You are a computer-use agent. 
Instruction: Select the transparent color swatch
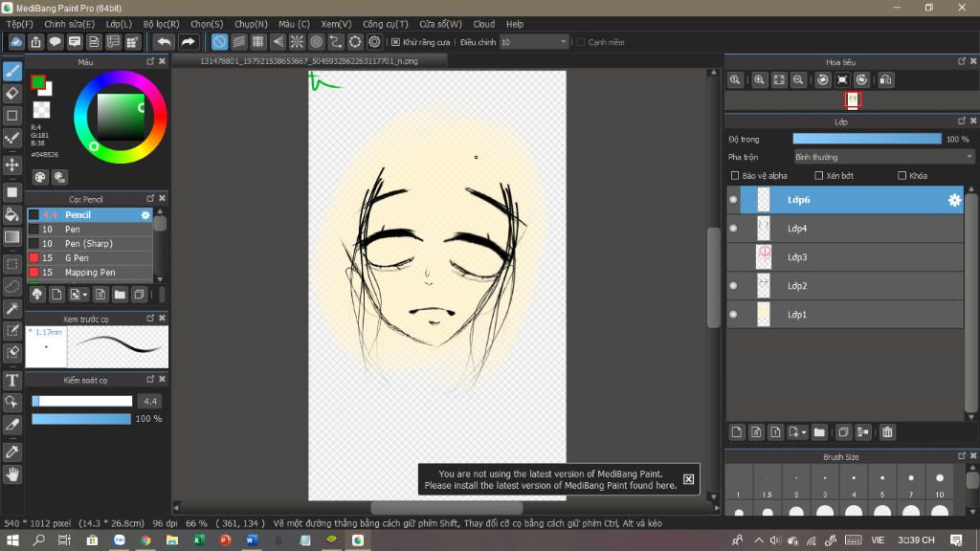click(x=41, y=110)
